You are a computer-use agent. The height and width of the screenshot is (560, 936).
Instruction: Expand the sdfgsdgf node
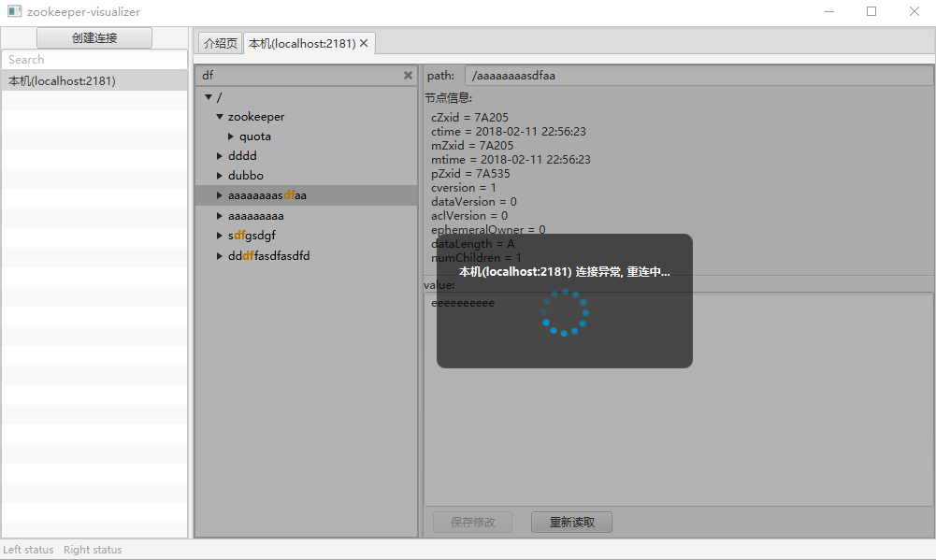coord(220,236)
